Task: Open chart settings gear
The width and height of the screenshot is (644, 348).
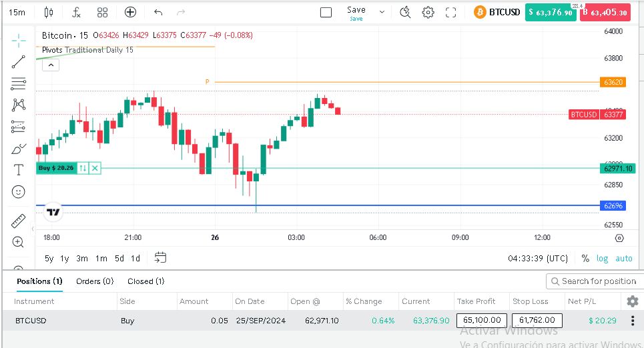Action: pyautogui.click(x=428, y=12)
